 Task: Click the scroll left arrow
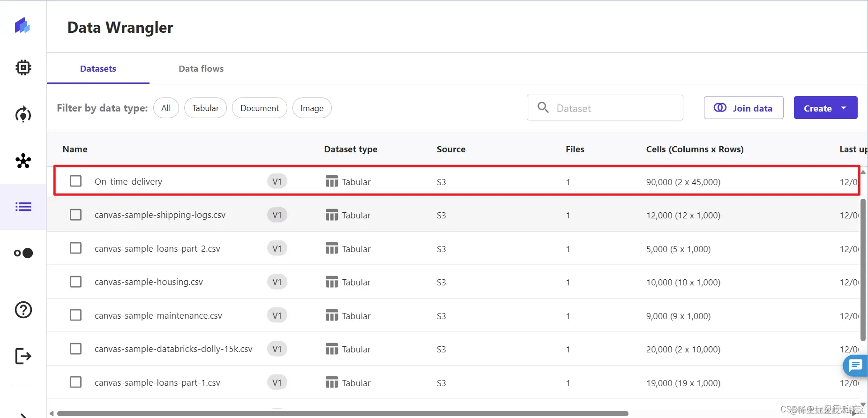point(52,413)
